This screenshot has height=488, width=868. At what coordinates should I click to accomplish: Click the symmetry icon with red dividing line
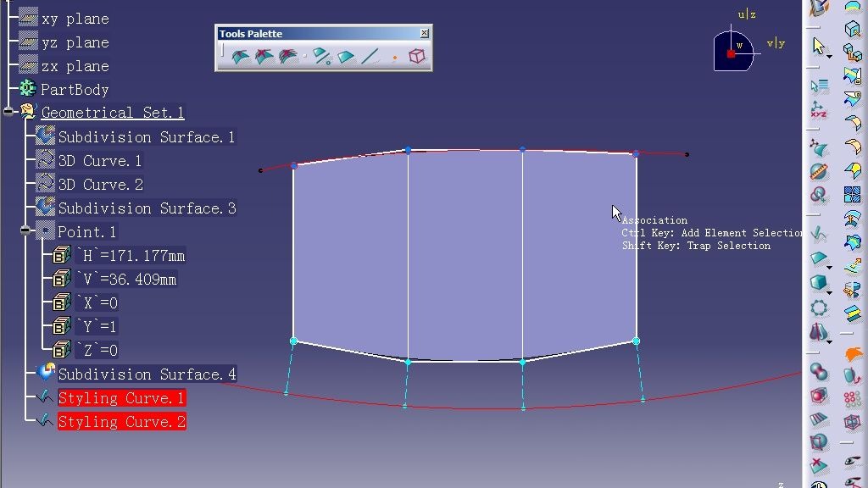pyautogui.click(x=818, y=332)
